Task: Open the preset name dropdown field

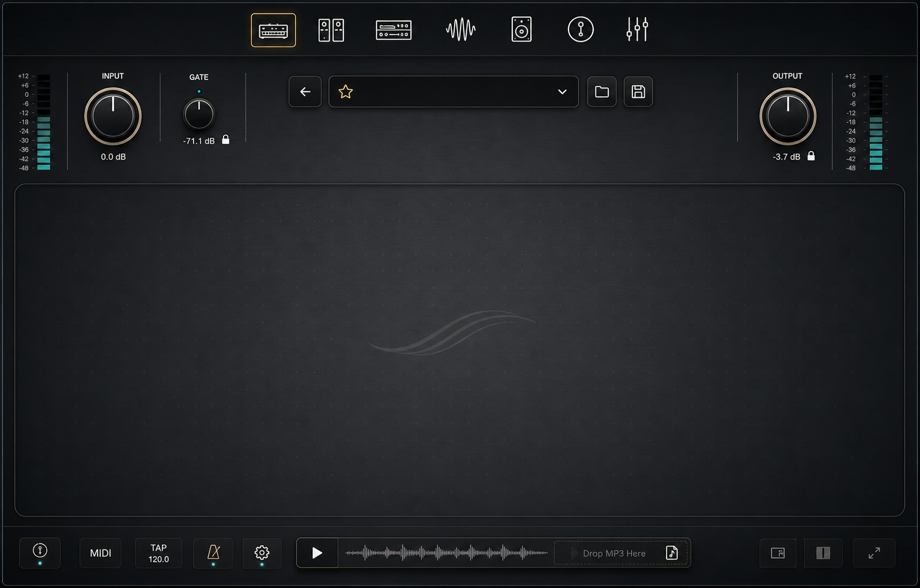Action: pos(454,91)
